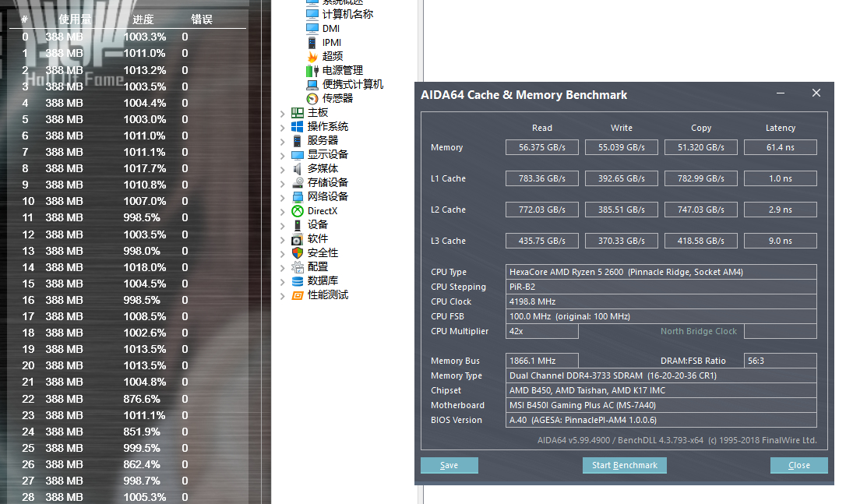Click the 错误 column header
The width and height of the screenshot is (846, 504).
click(x=202, y=19)
